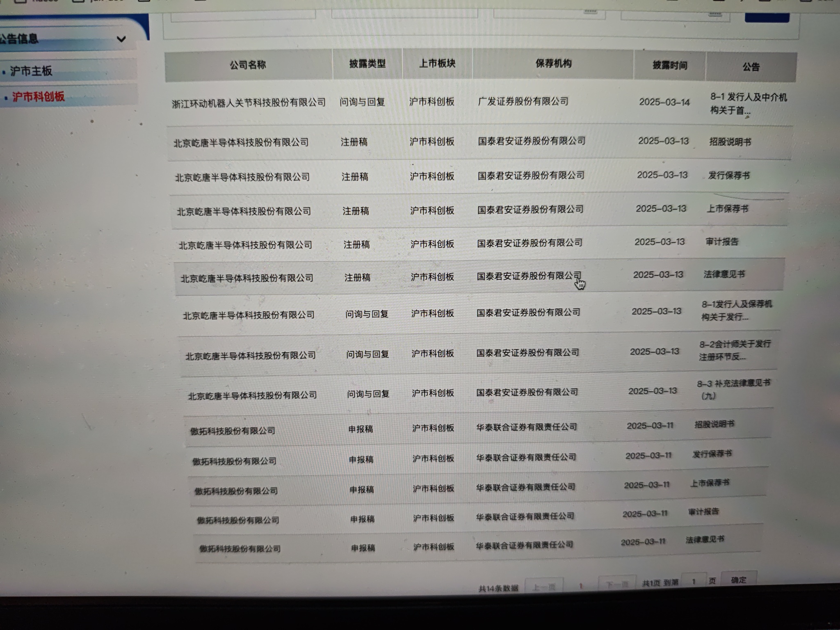840x630 pixels.
Task: Click the 上市板块 column header
Action: coord(437,63)
